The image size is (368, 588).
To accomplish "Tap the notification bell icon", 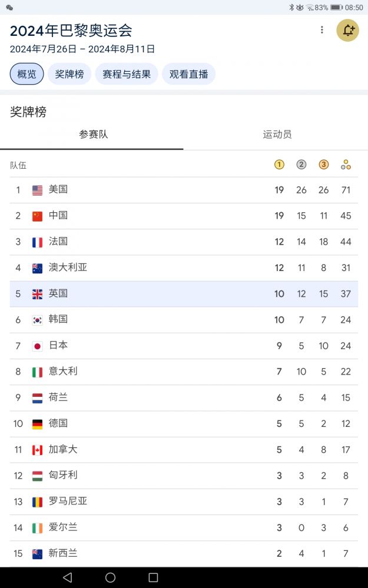I will [347, 31].
